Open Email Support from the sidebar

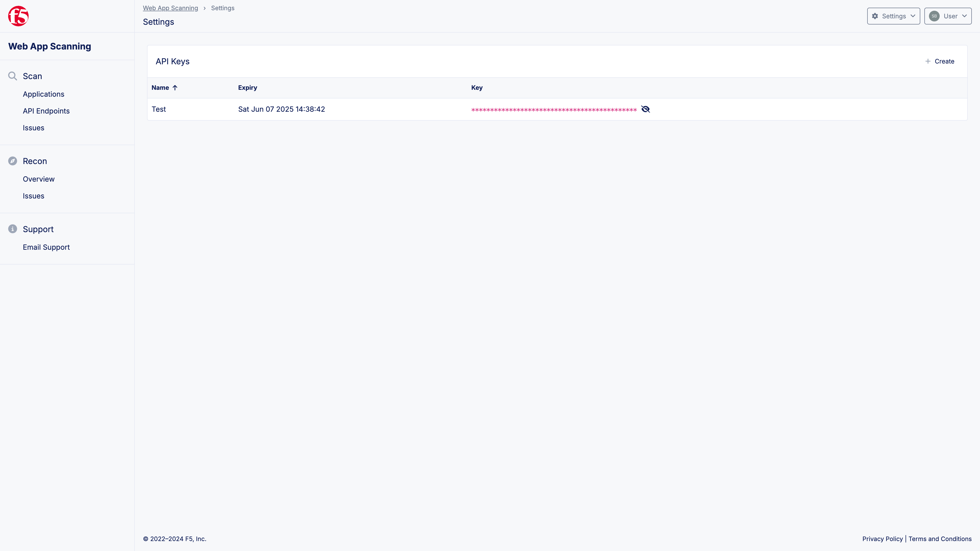point(46,247)
